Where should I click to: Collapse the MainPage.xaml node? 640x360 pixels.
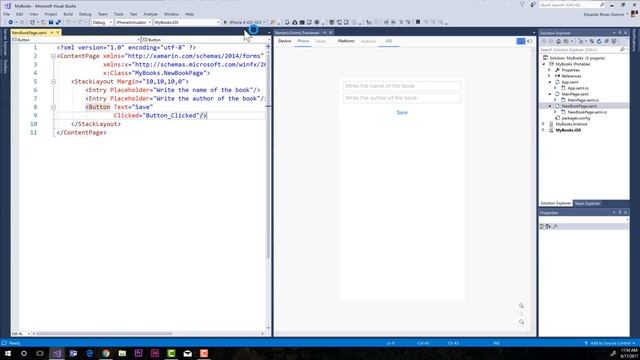click(549, 94)
